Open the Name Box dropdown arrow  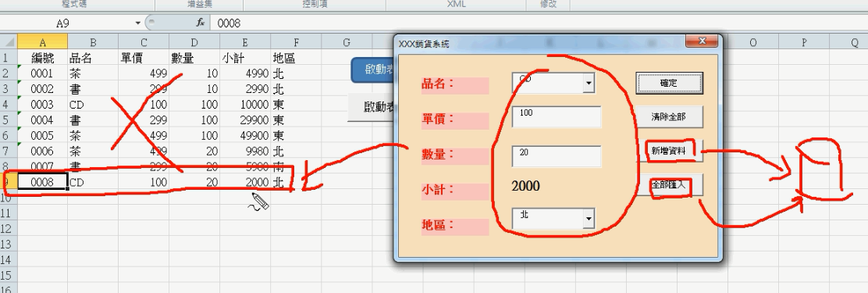tap(138, 23)
